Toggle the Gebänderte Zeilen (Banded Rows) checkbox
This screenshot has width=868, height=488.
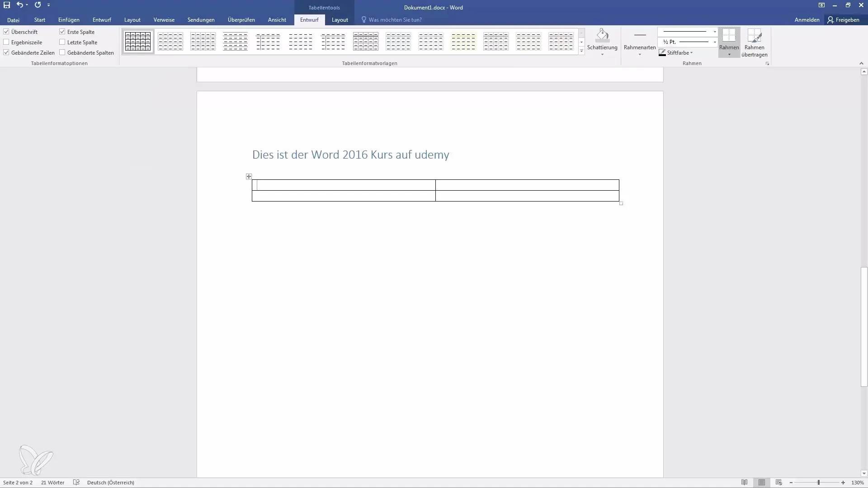[6, 52]
